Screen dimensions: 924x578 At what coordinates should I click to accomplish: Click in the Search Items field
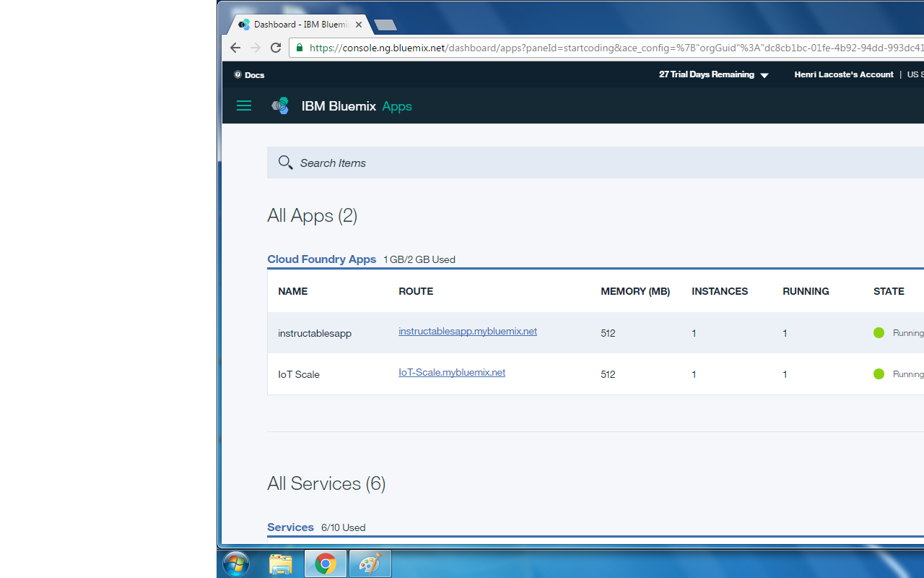pos(596,163)
